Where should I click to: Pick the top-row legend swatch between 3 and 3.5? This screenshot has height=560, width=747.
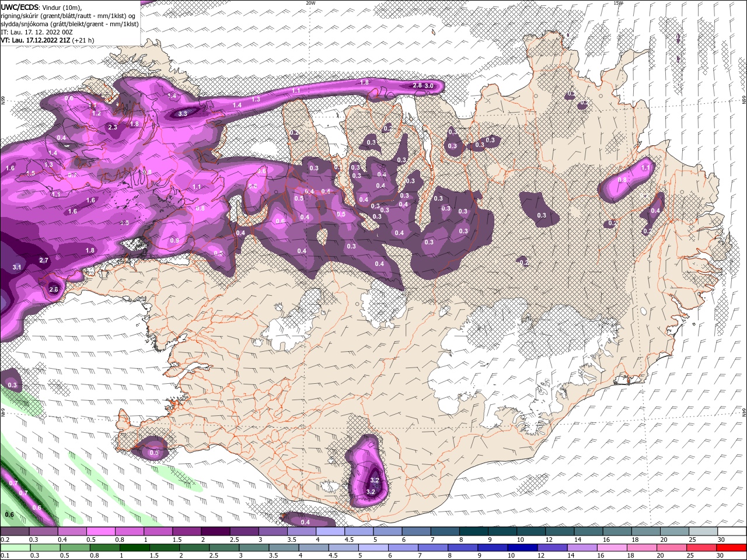click(273, 531)
